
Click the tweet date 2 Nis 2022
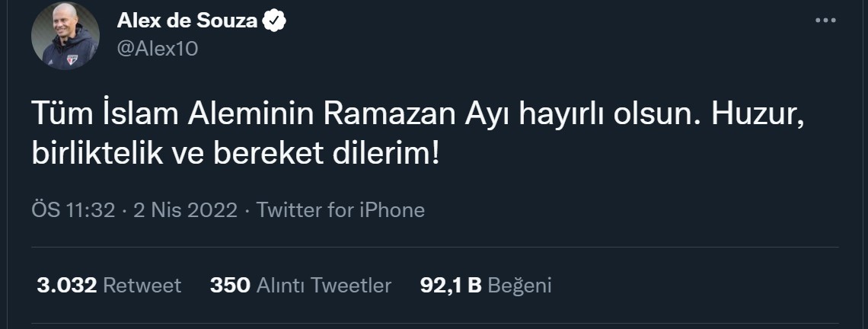[x=185, y=210]
